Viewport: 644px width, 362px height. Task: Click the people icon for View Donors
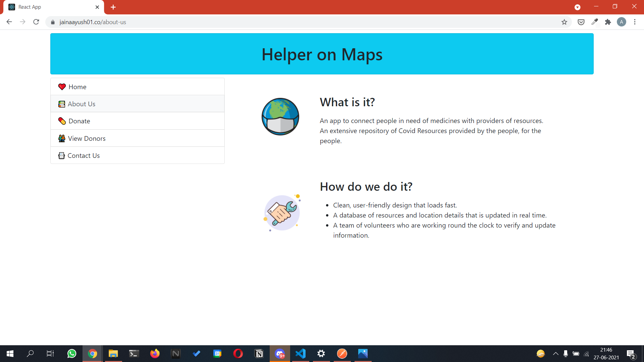[x=62, y=138]
